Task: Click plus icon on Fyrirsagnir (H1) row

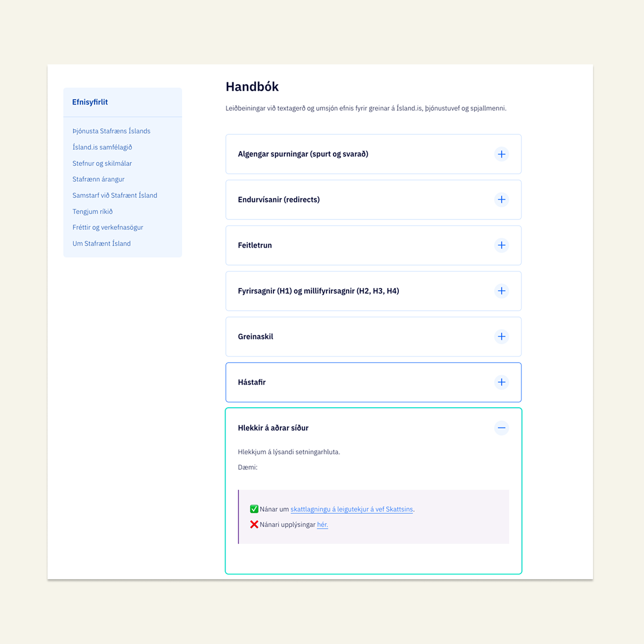Action: pyautogui.click(x=501, y=291)
